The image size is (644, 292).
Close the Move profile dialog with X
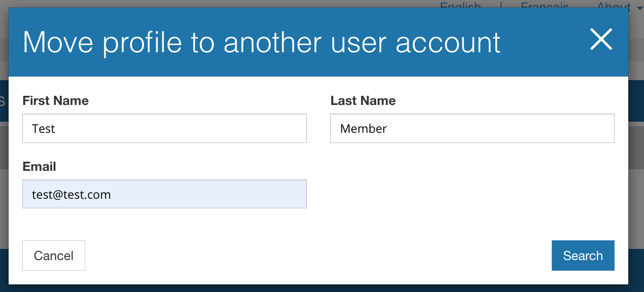601,40
